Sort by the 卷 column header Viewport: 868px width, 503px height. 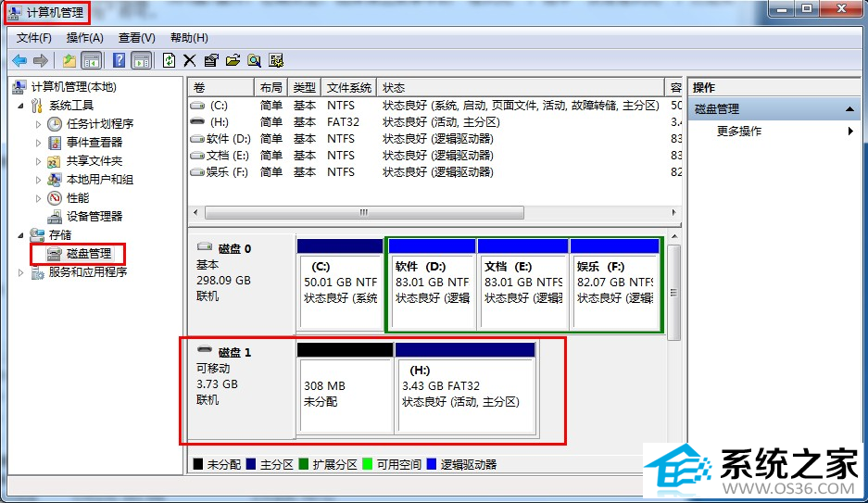click(220, 87)
